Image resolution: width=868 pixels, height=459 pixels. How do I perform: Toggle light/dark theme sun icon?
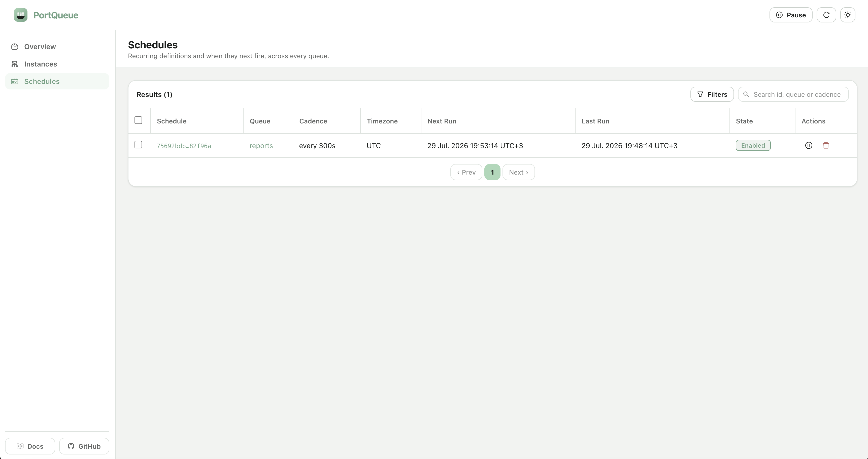coord(848,15)
